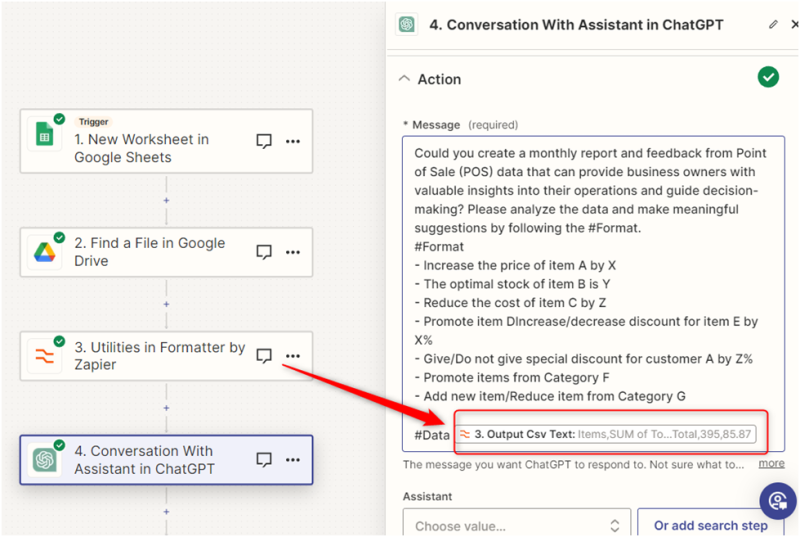Open three-dot menu for Google Sheets step
Screen dimensions: 800x537
point(293,142)
